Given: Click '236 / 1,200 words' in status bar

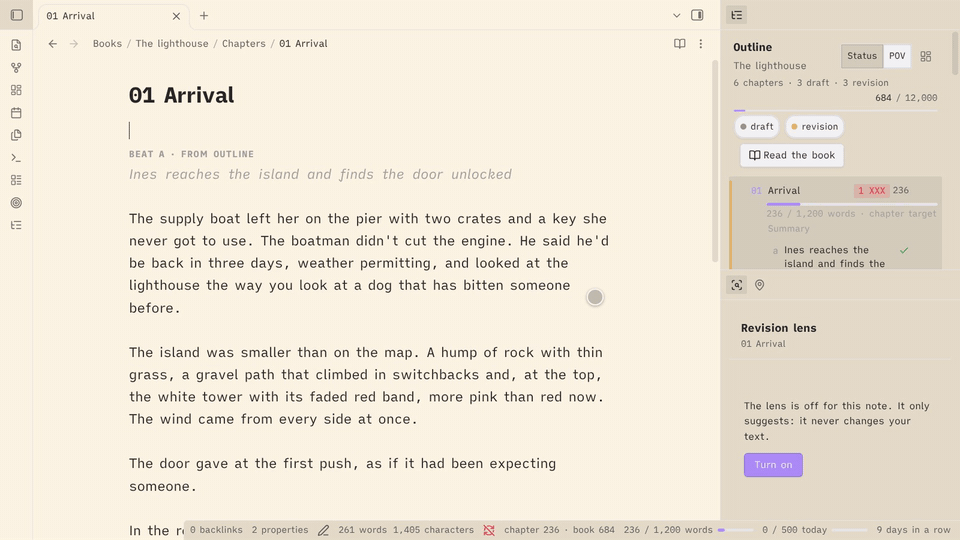Looking at the screenshot, I should click(x=668, y=530).
